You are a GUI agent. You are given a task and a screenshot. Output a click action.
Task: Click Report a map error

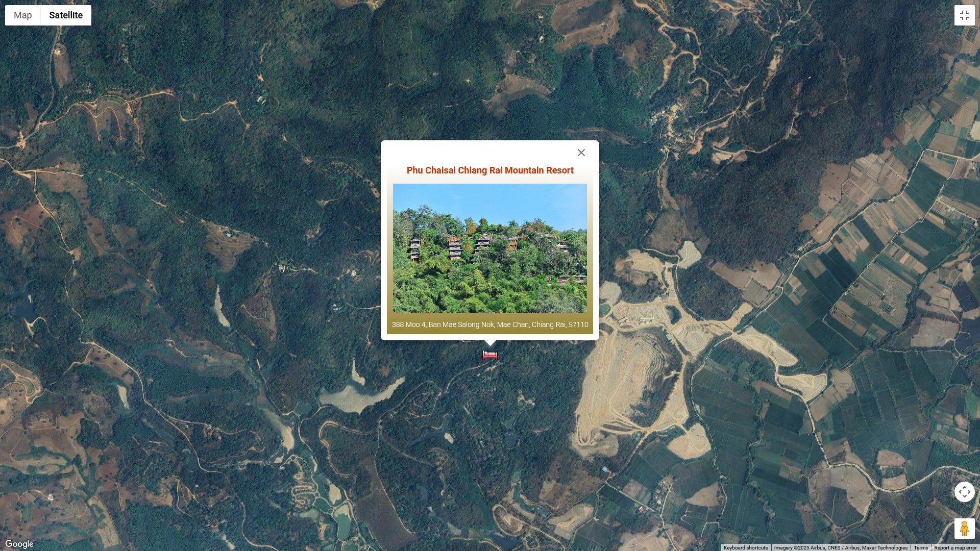pos(955,547)
